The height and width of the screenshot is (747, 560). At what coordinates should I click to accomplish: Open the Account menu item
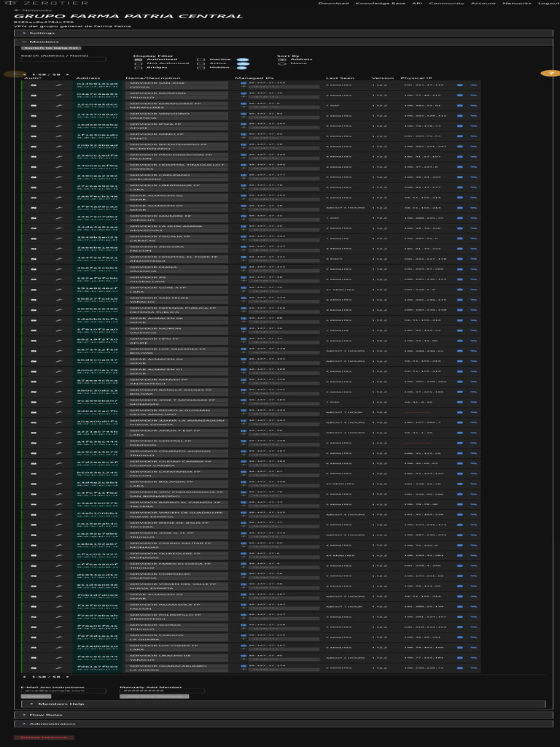(483, 4)
